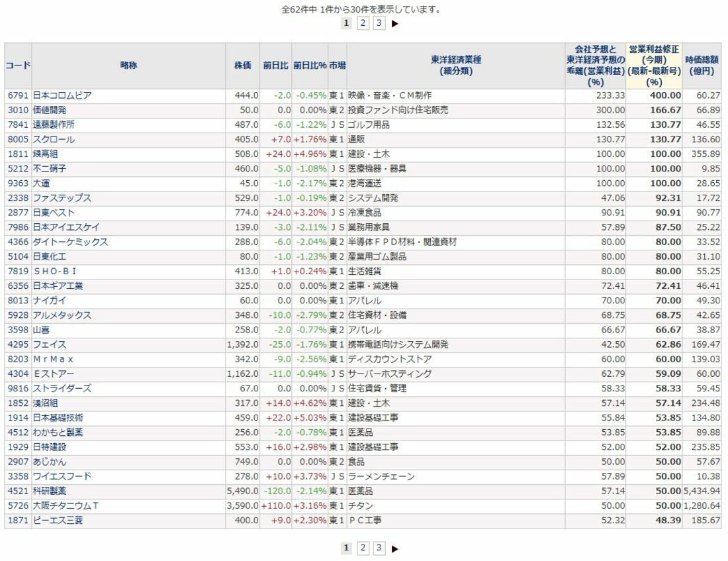Sort by 時価総額 column header
The width and height of the screenshot is (728, 561).
[702, 66]
